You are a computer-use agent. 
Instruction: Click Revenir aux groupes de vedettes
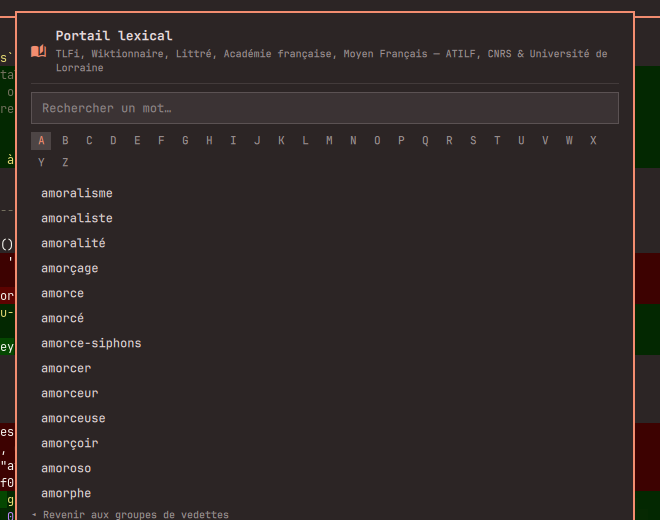pyautogui.click(x=130, y=515)
